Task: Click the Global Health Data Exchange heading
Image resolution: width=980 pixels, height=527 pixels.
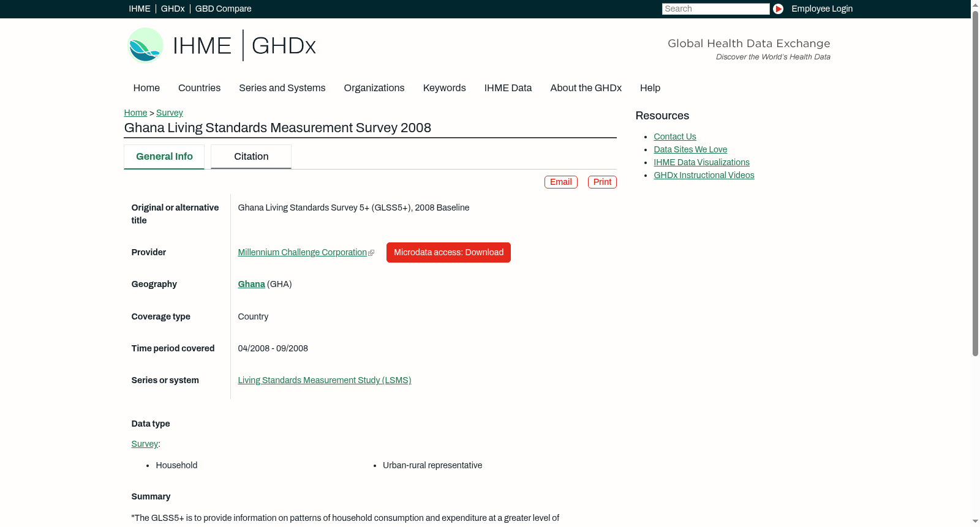Action: (749, 43)
